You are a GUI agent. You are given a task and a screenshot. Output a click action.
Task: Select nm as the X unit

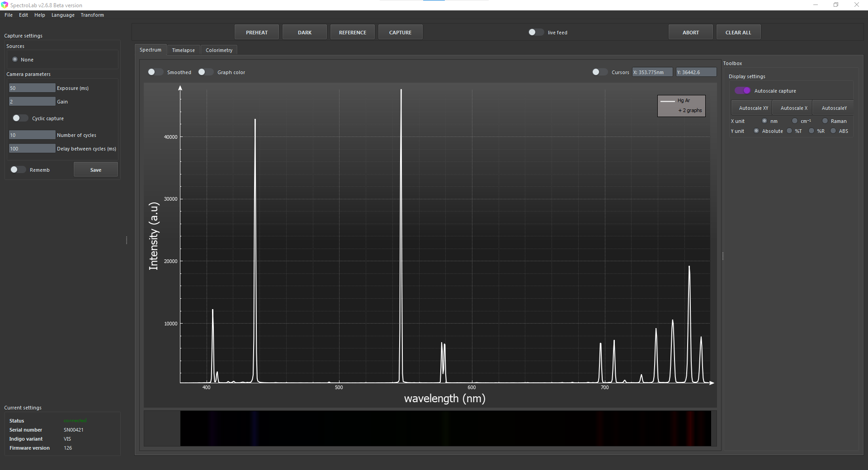click(764, 121)
